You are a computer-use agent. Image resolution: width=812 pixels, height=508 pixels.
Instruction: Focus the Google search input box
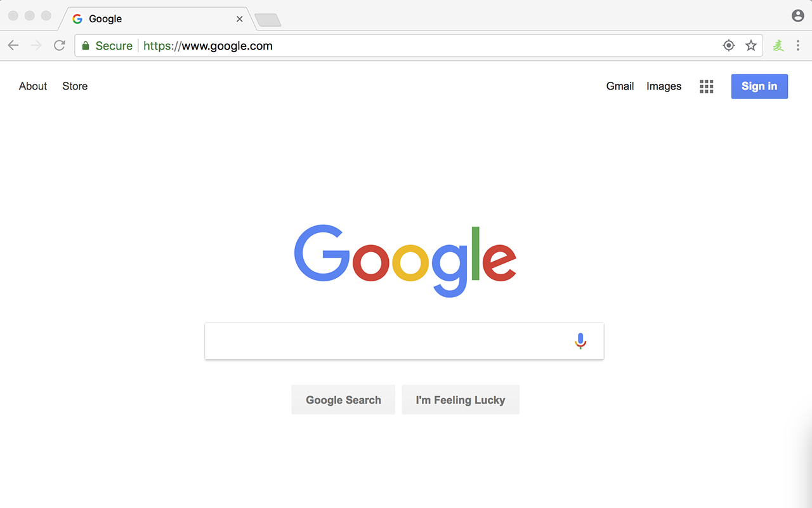387,341
